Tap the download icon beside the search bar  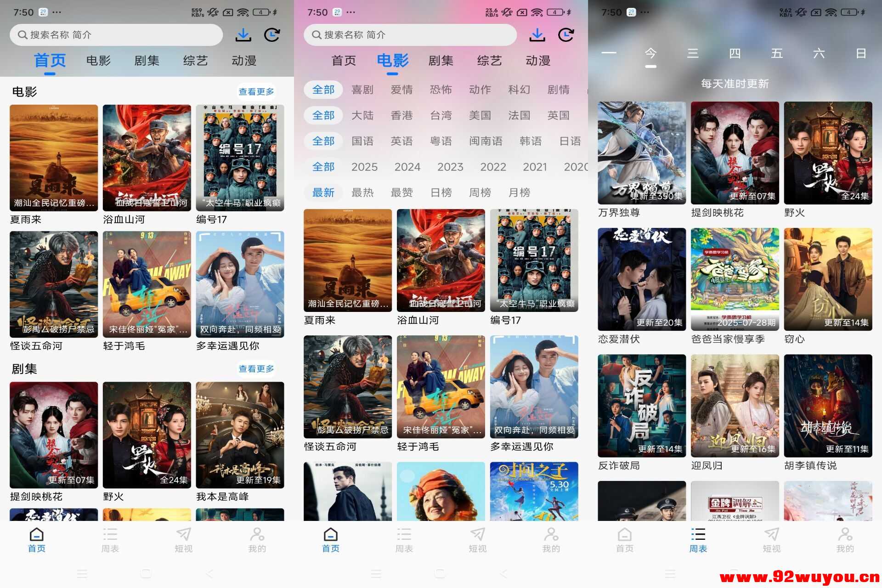click(x=244, y=34)
